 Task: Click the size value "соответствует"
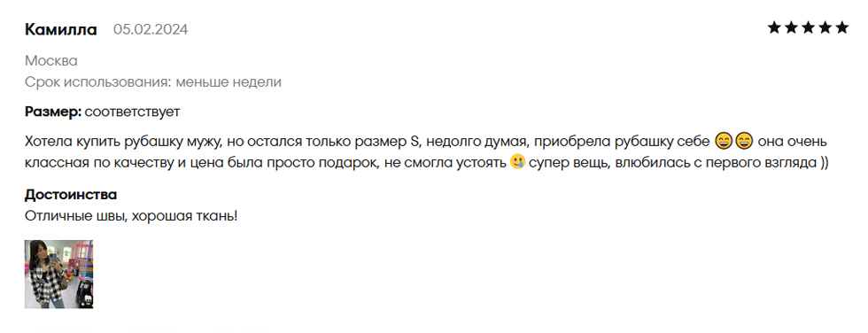(x=132, y=112)
